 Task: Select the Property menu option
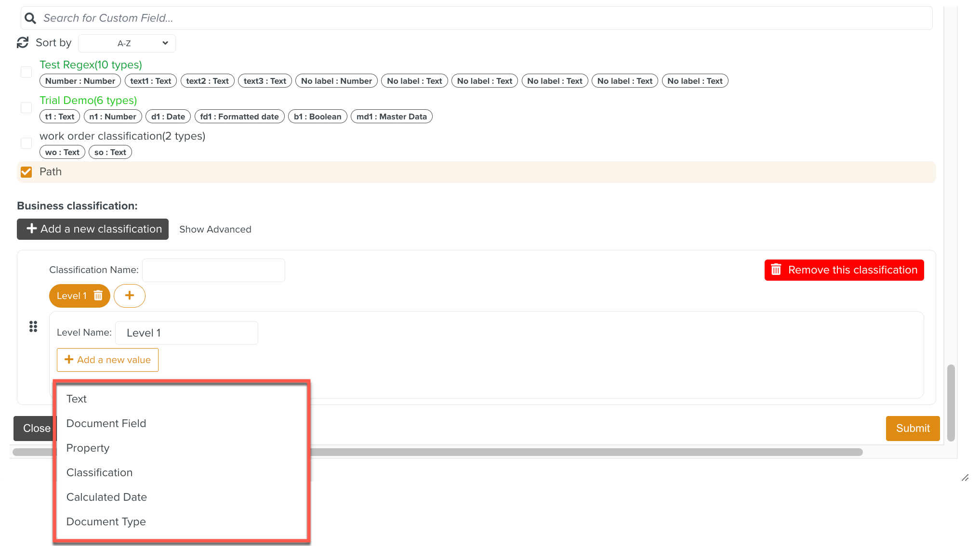tap(88, 448)
